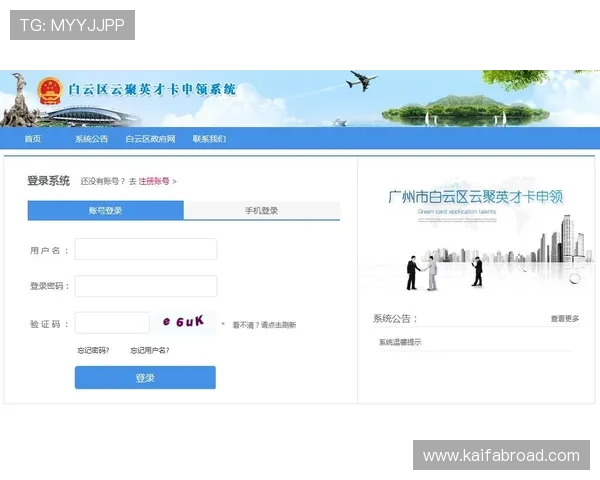The image size is (600, 480).
Task: Refresh the e6uK captcha image
Action: coord(184,322)
